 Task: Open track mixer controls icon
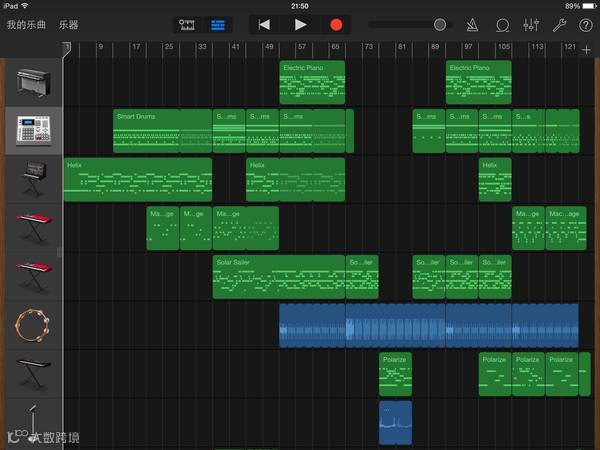coord(531,25)
